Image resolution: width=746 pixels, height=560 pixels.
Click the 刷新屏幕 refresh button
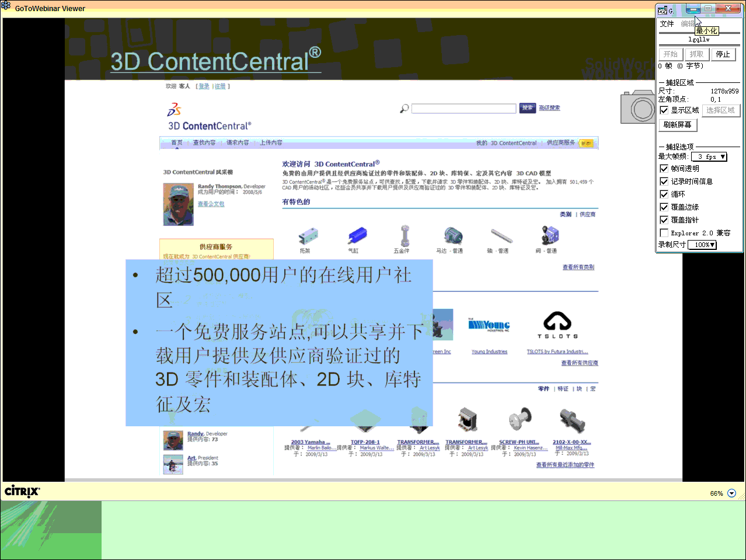678,125
